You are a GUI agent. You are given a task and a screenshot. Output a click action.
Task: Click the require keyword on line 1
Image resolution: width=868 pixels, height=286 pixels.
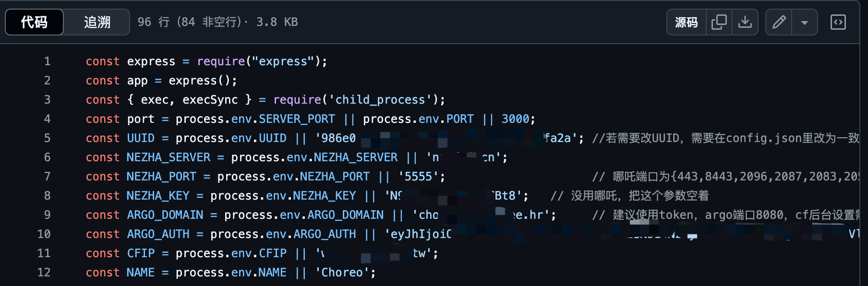coord(221,61)
